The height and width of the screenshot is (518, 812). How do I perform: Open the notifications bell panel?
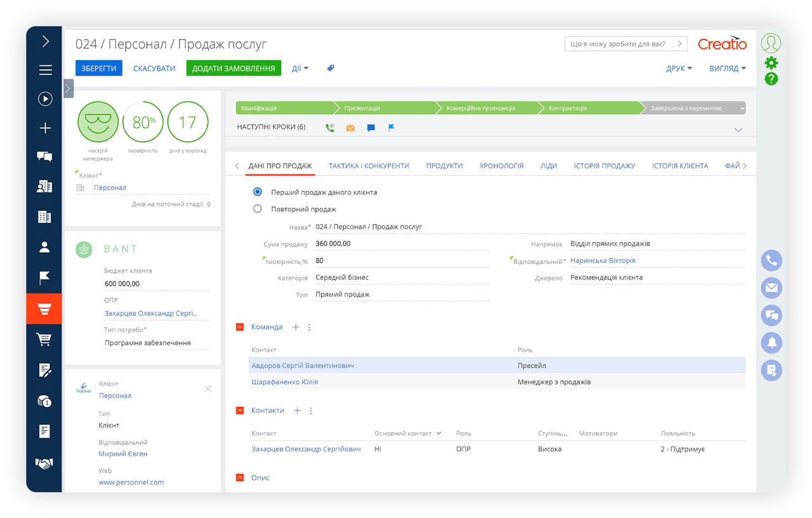[771, 343]
